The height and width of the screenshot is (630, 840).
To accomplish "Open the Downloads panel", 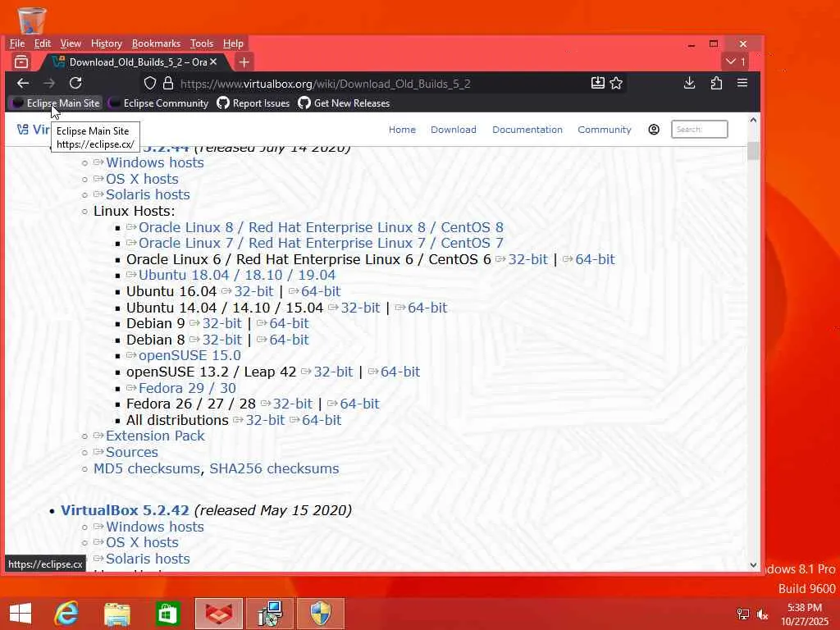I will (689, 83).
